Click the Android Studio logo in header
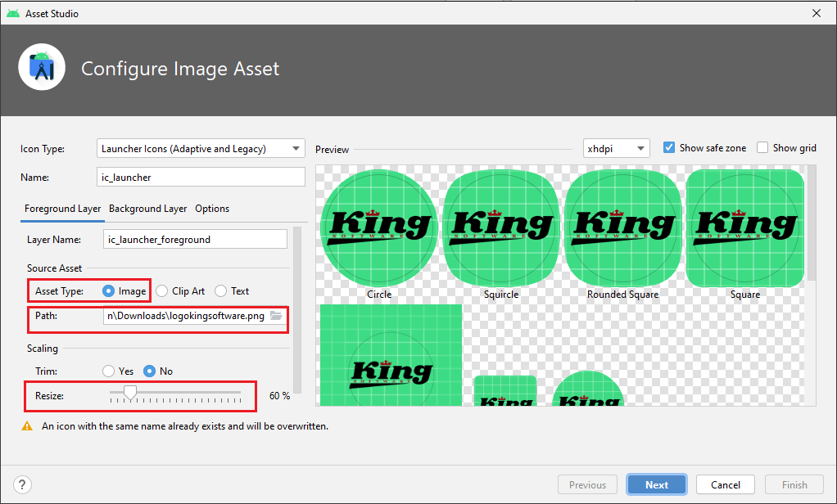Image resolution: width=837 pixels, height=504 pixels. pyautogui.click(x=42, y=68)
